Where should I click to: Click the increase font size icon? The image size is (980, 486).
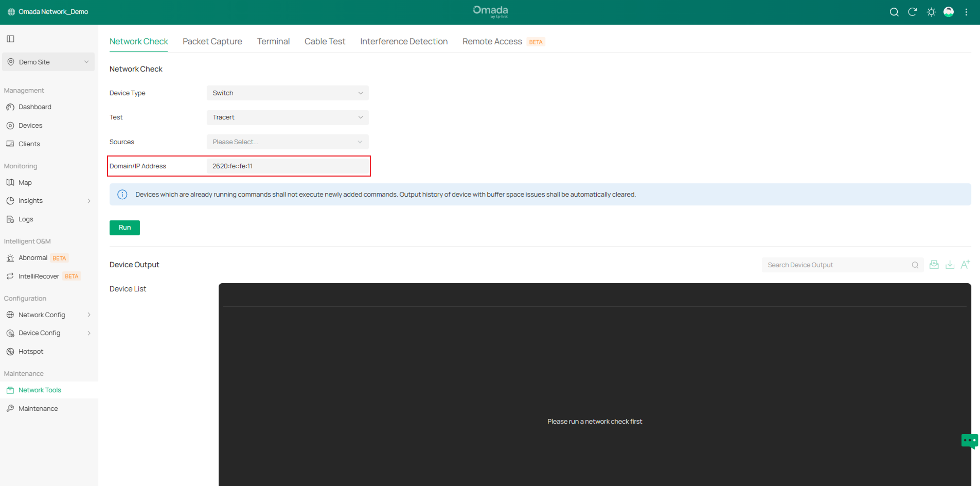pos(965,265)
